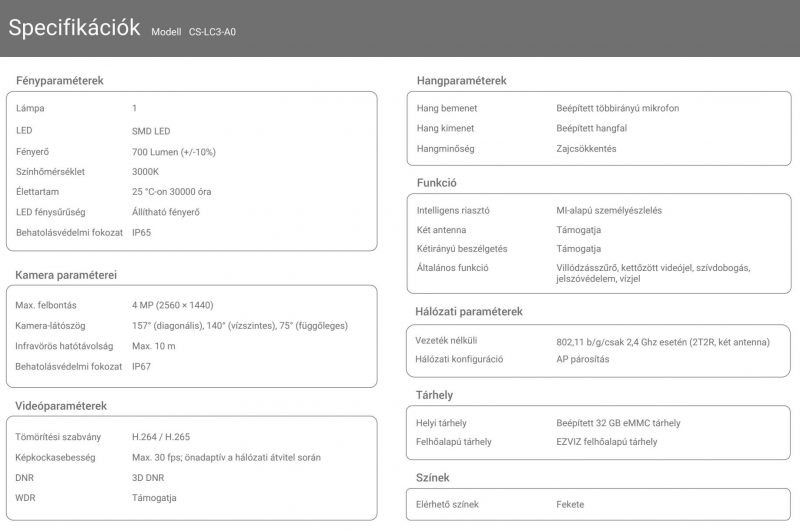Click the Fekete color value
This screenshot has width=800, height=531.
570,504
